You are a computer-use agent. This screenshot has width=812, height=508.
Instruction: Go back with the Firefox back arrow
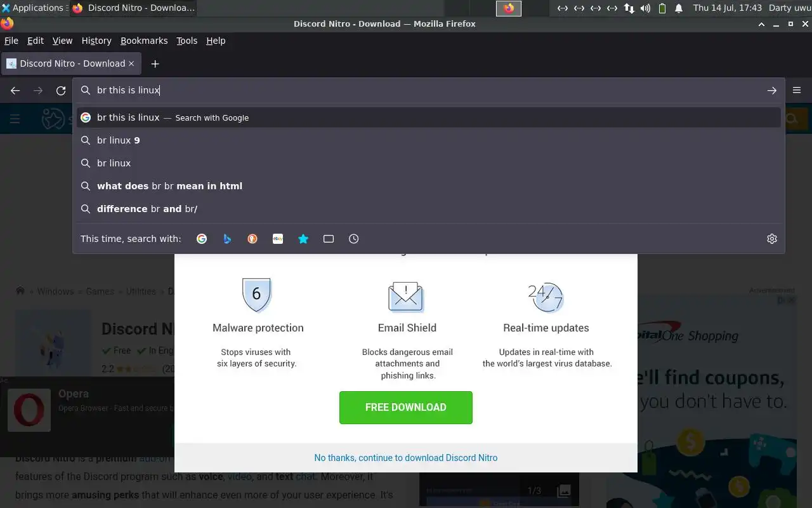coord(15,90)
